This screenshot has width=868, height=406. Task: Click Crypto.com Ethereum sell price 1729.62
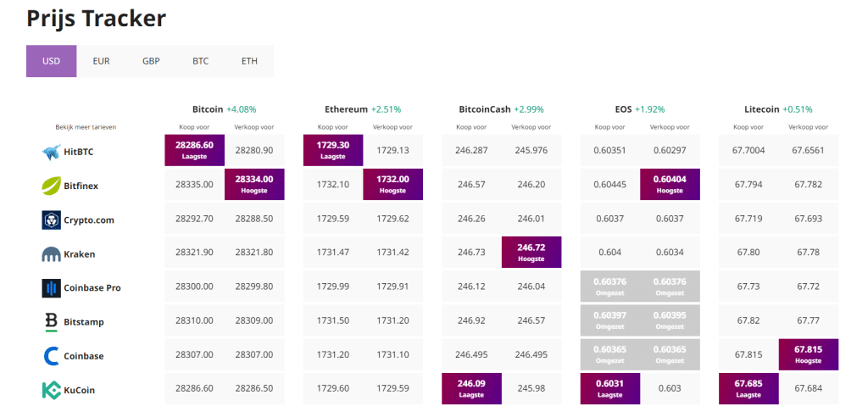click(x=393, y=220)
